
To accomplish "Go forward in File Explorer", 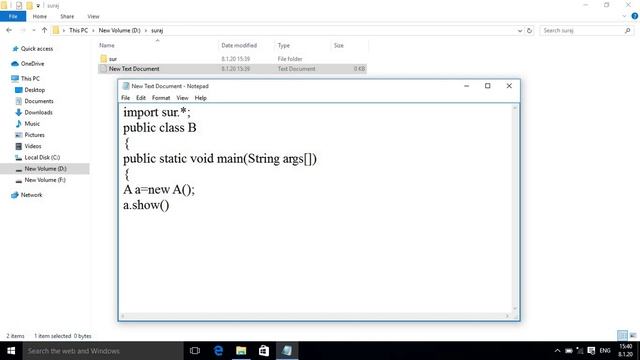I will tap(23, 30).
